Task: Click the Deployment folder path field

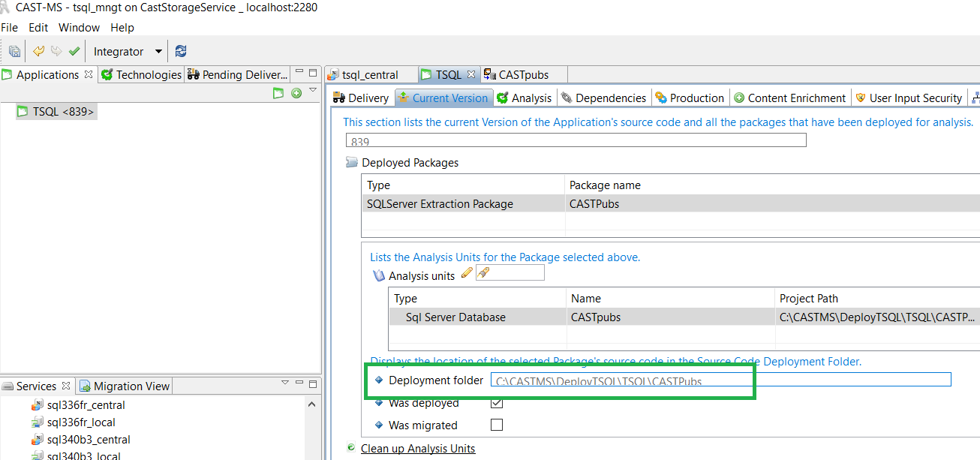Action: coord(720,380)
